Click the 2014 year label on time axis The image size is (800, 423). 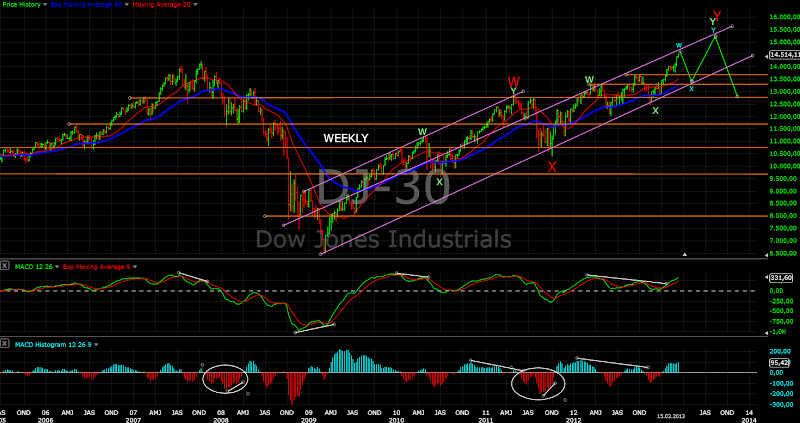(748, 419)
